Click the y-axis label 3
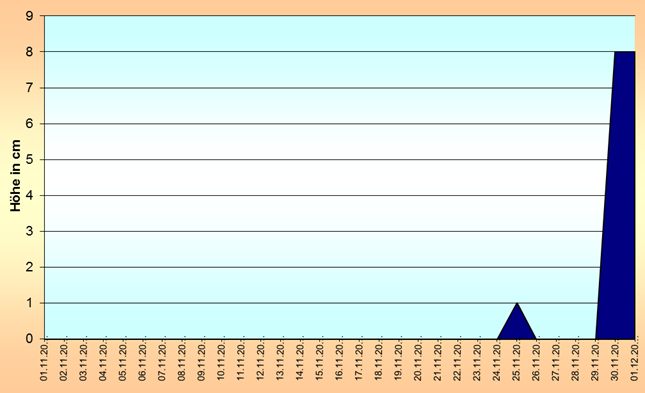 pos(29,231)
